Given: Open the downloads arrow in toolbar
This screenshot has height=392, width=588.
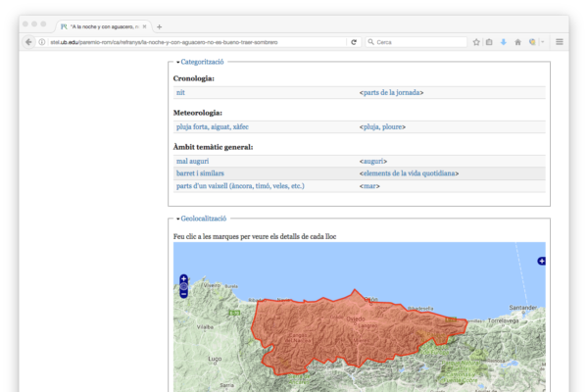Looking at the screenshot, I should click(x=504, y=42).
